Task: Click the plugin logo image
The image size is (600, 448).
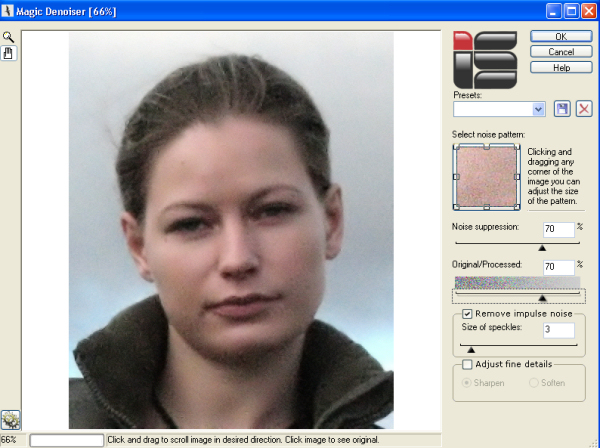Action: click(x=485, y=60)
